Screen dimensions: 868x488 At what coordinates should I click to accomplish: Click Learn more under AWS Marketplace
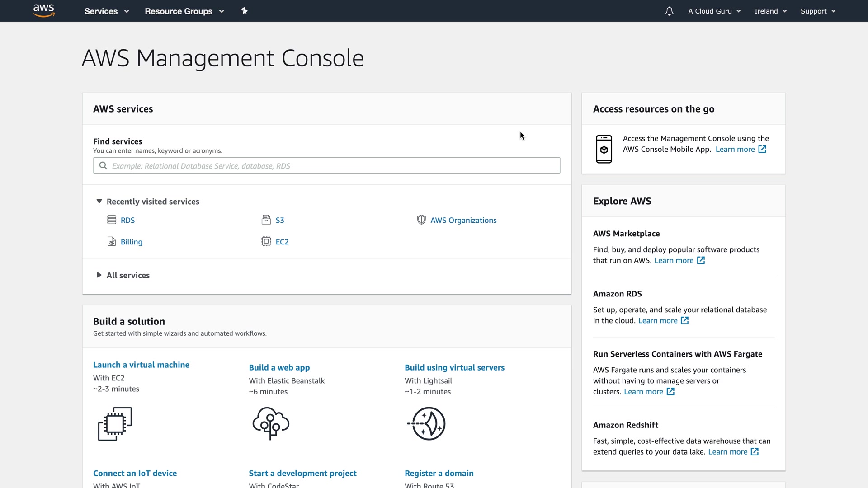point(674,260)
